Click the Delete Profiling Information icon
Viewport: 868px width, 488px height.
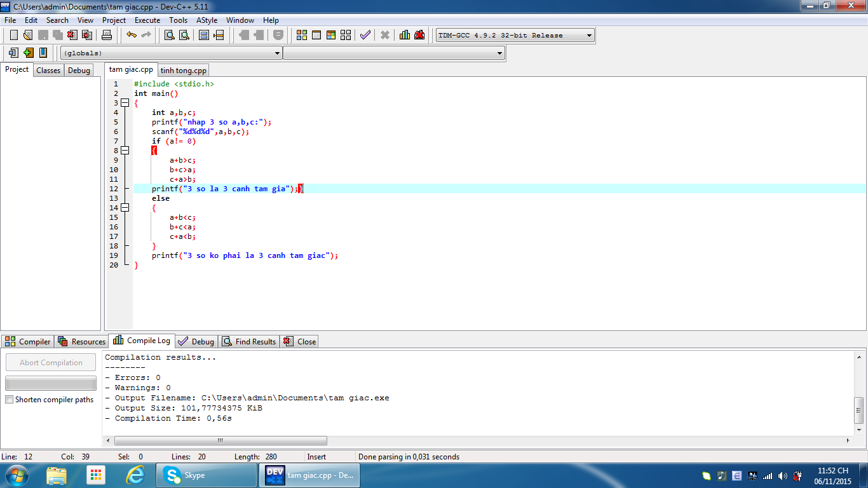[x=419, y=35]
